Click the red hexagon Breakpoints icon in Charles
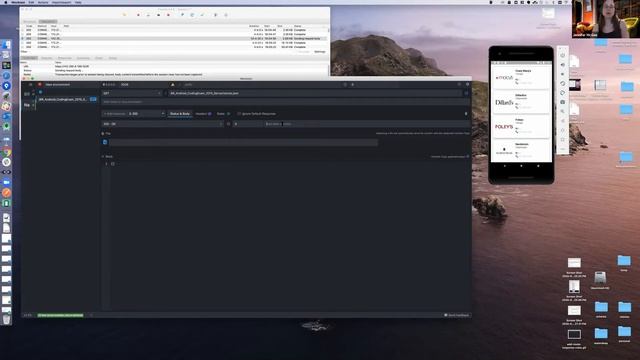Image resolution: width=640 pixels, height=360 pixels. (168, 15)
